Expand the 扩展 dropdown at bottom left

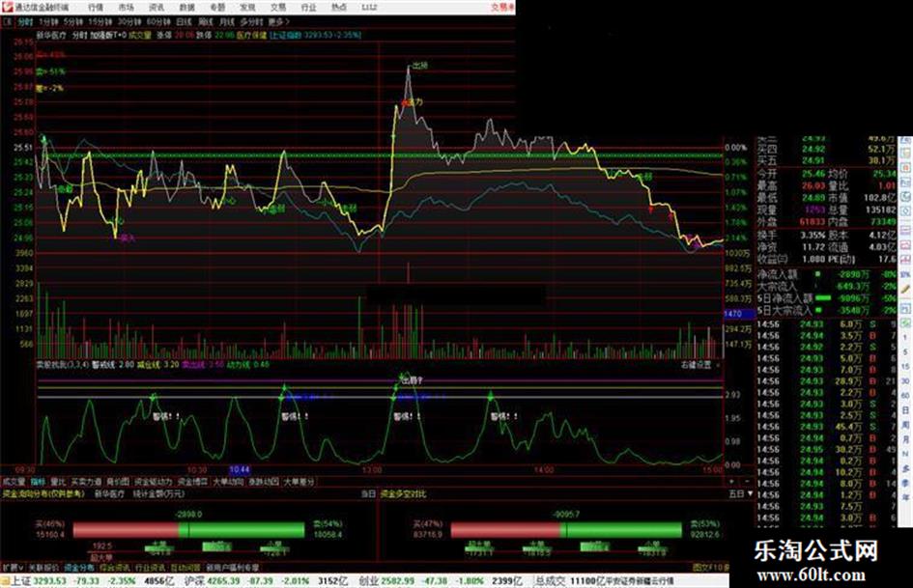13,567
